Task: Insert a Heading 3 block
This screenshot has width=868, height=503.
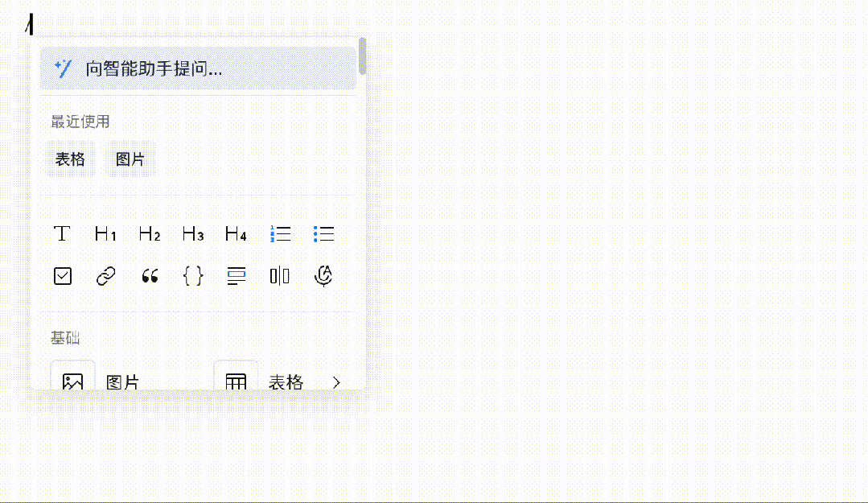Action: tap(192, 233)
